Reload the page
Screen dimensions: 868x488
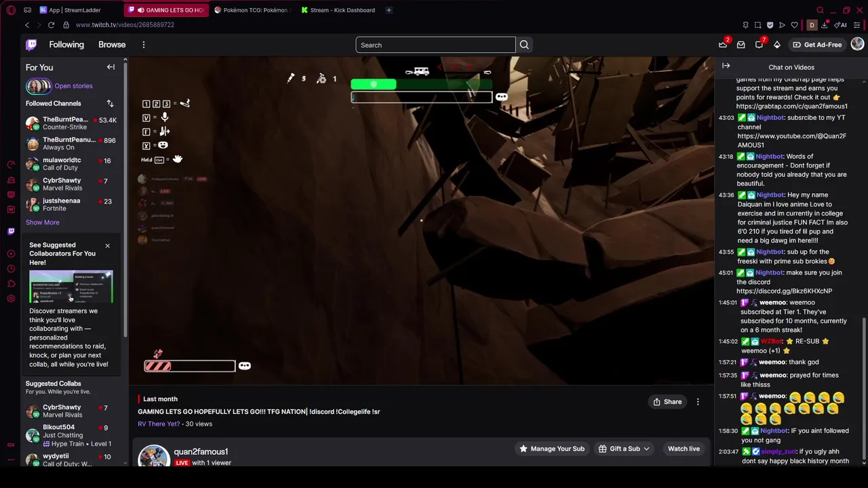pyautogui.click(x=51, y=25)
